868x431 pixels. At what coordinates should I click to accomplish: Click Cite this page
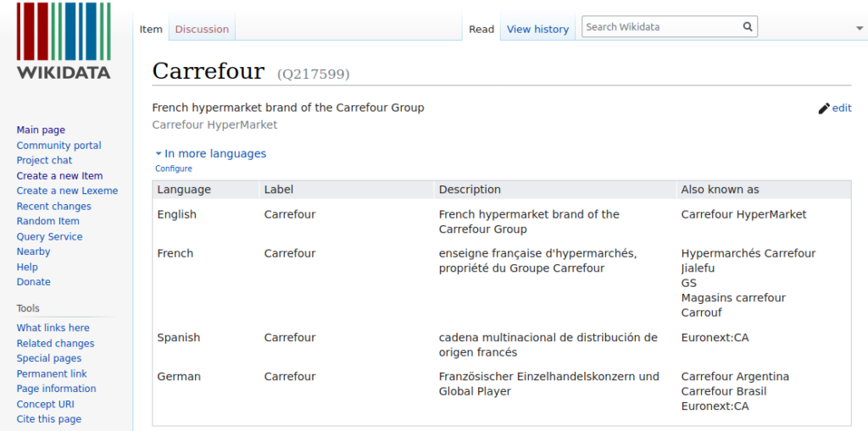(x=48, y=419)
